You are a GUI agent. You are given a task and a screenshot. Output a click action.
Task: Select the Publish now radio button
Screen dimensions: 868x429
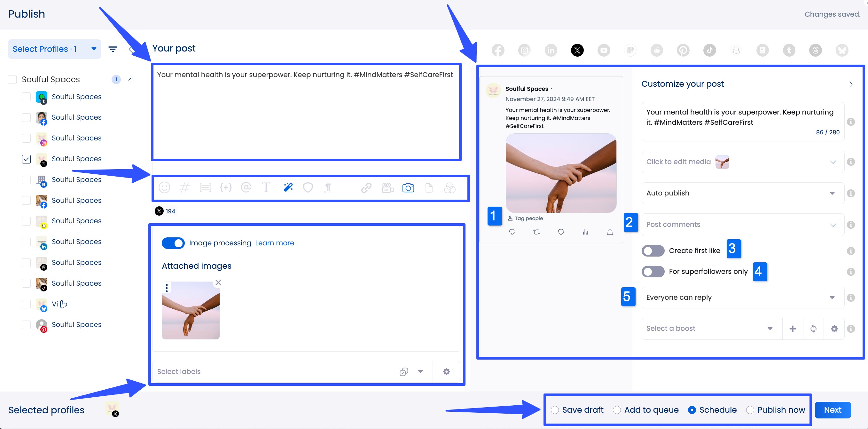(x=750, y=410)
